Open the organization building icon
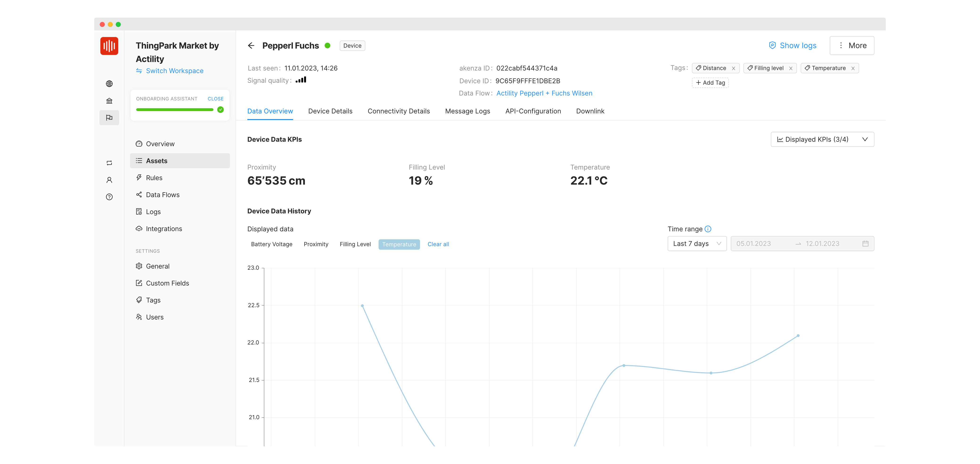 pos(109,101)
